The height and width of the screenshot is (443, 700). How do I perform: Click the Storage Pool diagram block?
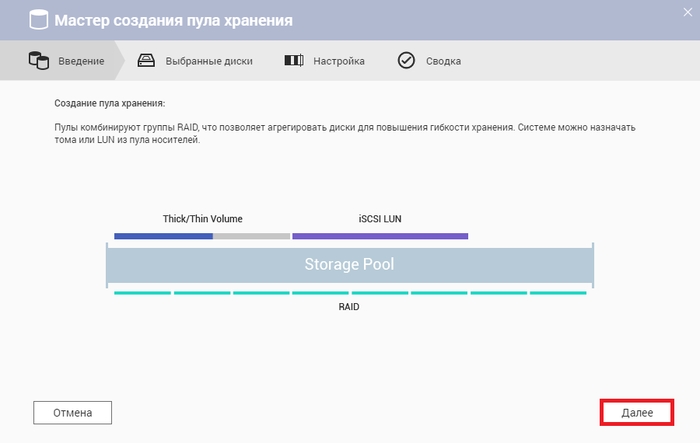tap(350, 265)
